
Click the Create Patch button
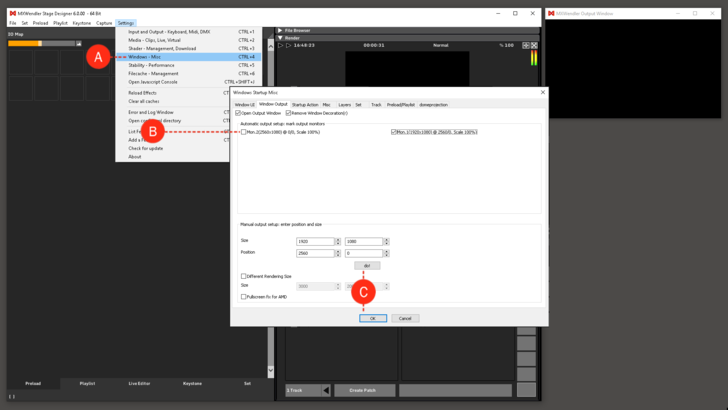click(364, 390)
